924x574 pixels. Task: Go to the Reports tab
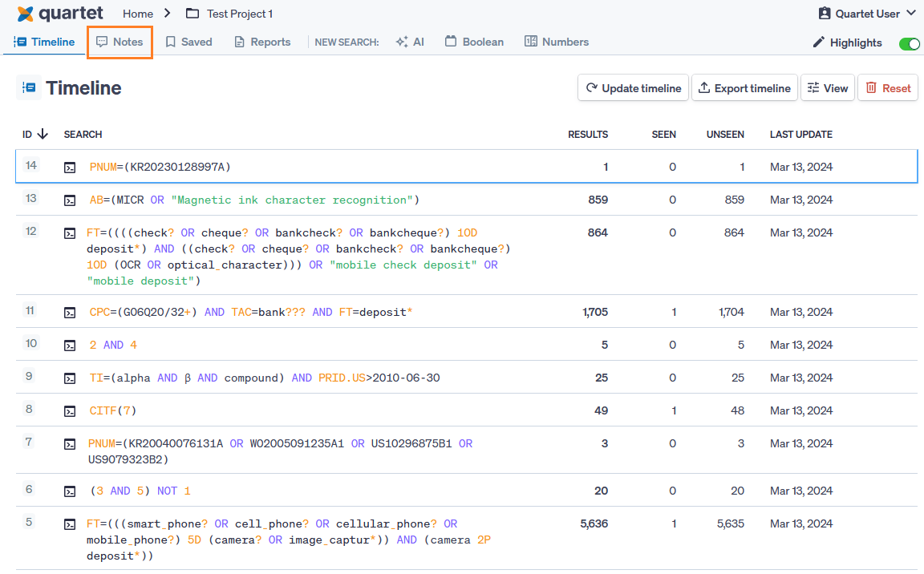click(262, 42)
